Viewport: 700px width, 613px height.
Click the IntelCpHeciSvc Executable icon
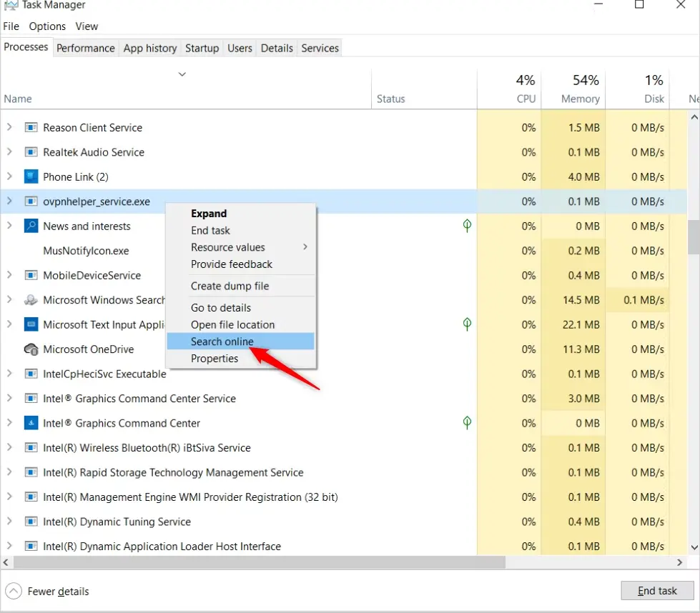[x=31, y=374]
